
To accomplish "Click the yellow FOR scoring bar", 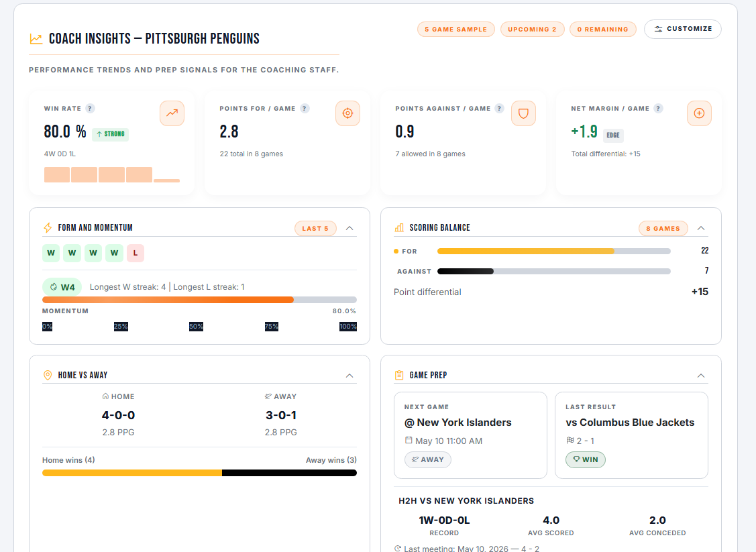I will coord(554,251).
